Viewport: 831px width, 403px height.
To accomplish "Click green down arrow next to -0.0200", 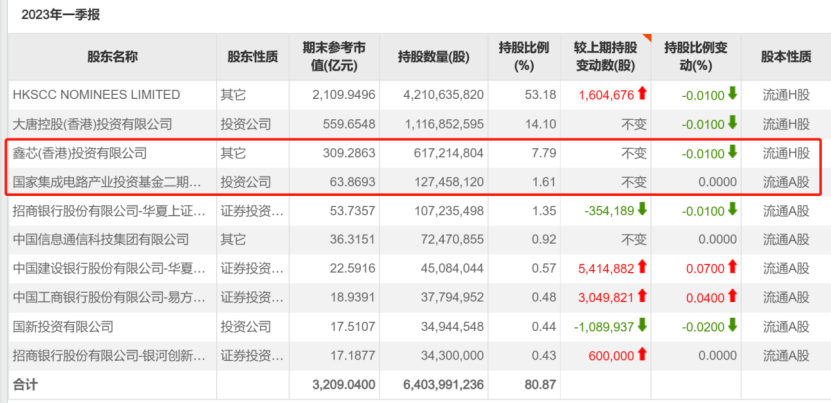I will coord(732,327).
